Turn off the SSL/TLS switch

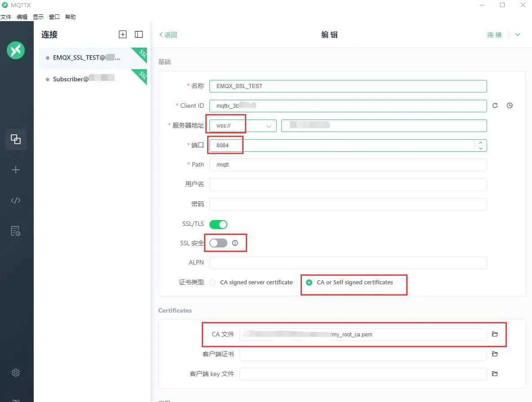[x=218, y=224]
